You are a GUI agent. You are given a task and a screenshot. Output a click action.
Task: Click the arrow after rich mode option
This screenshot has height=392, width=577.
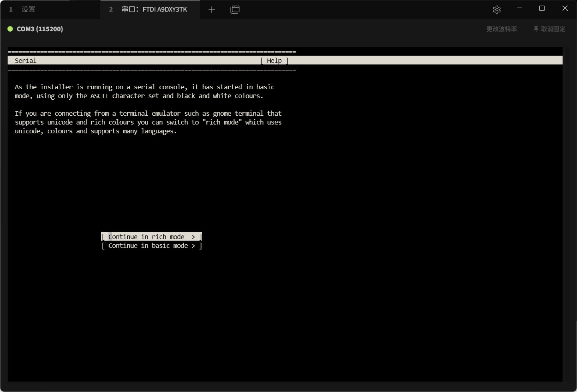[x=193, y=237]
